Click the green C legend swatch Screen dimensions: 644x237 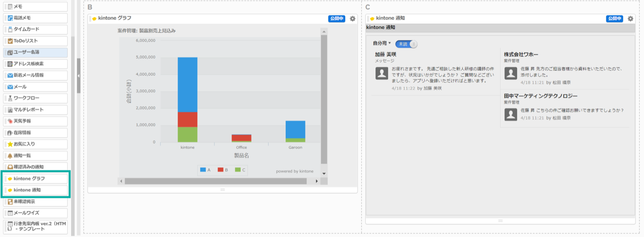(x=238, y=170)
